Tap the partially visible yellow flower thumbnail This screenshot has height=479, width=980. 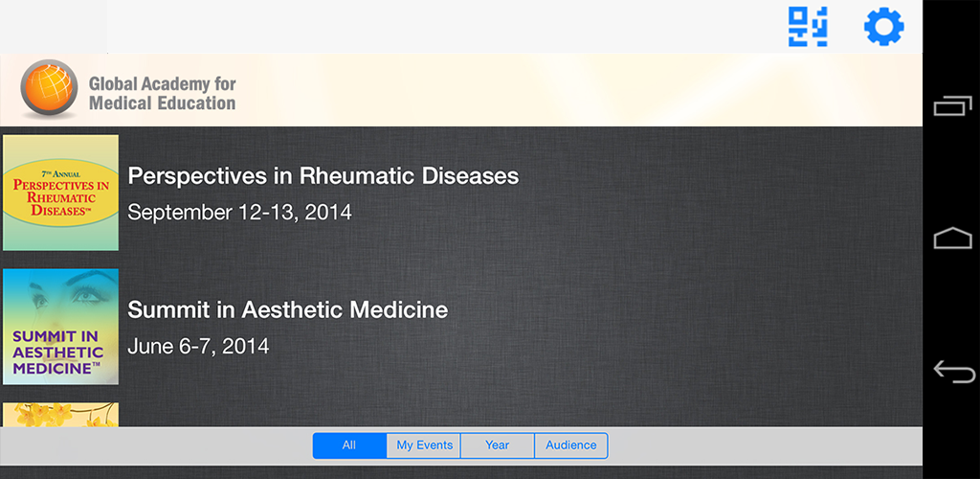point(60,414)
